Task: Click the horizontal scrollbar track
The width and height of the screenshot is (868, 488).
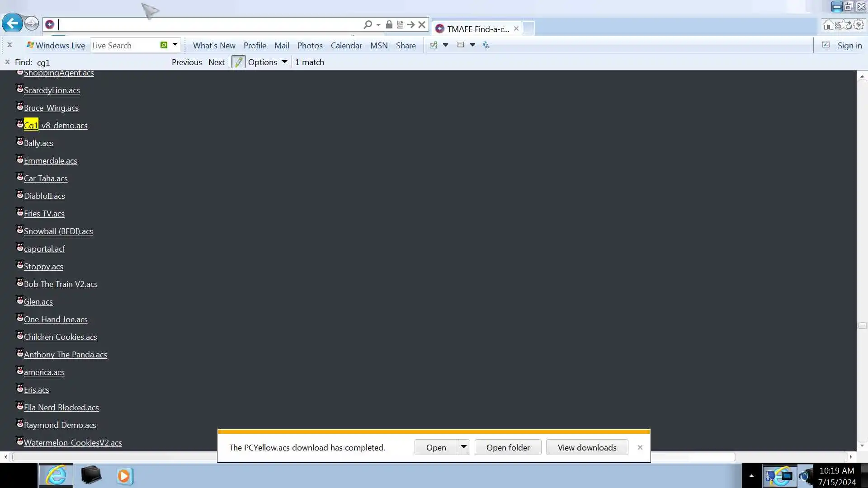Action: [791, 457]
